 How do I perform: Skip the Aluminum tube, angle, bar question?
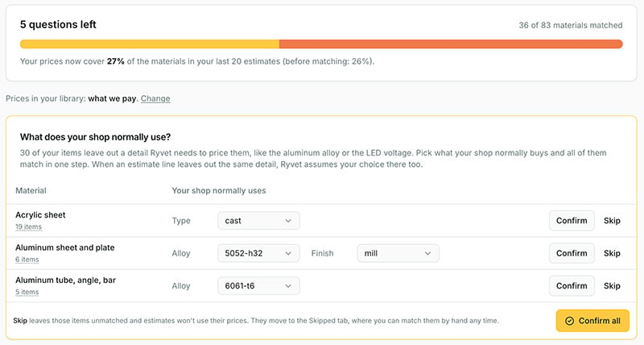coord(612,286)
